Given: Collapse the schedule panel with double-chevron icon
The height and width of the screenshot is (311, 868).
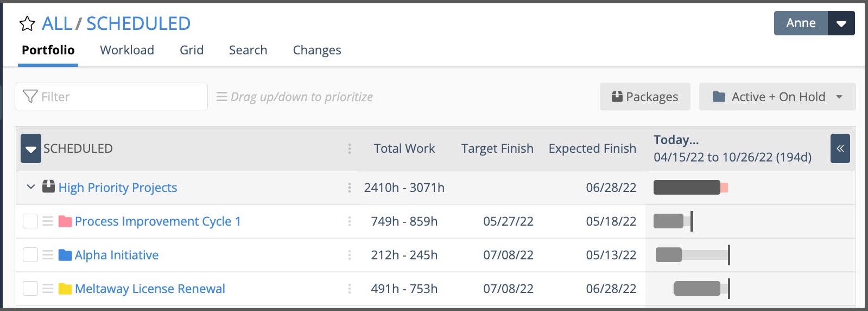Looking at the screenshot, I should point(840,148).
